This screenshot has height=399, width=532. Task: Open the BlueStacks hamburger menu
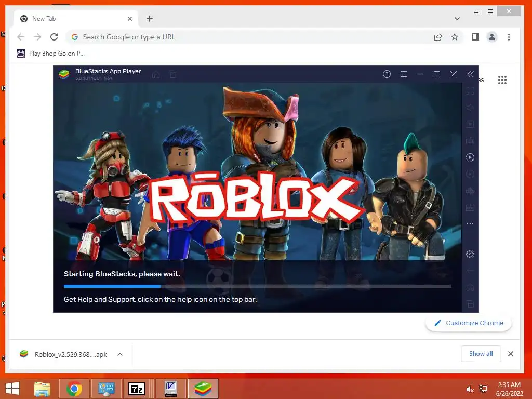click(x=403, y=74)
